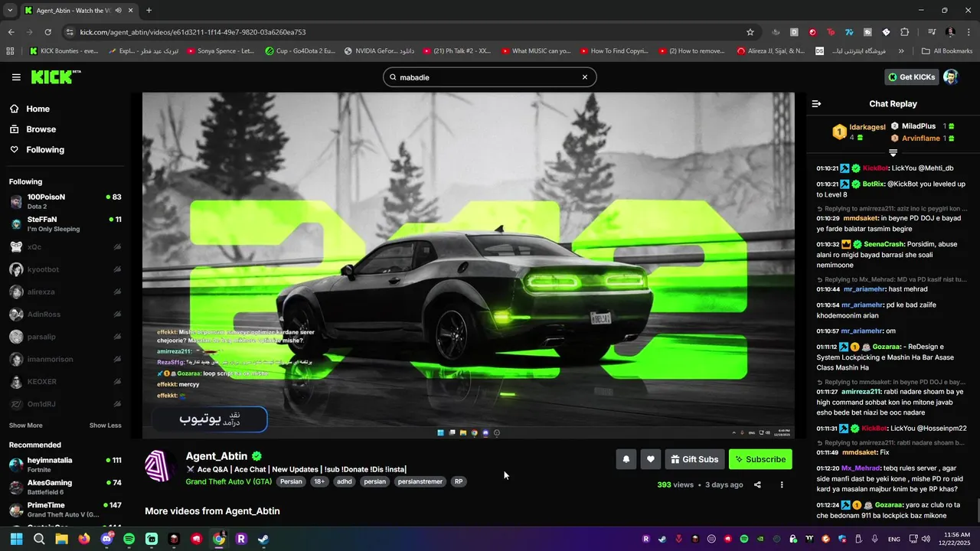Open Chrome media control icon
This screenshot has width=980, height=551.
(932, 32)
